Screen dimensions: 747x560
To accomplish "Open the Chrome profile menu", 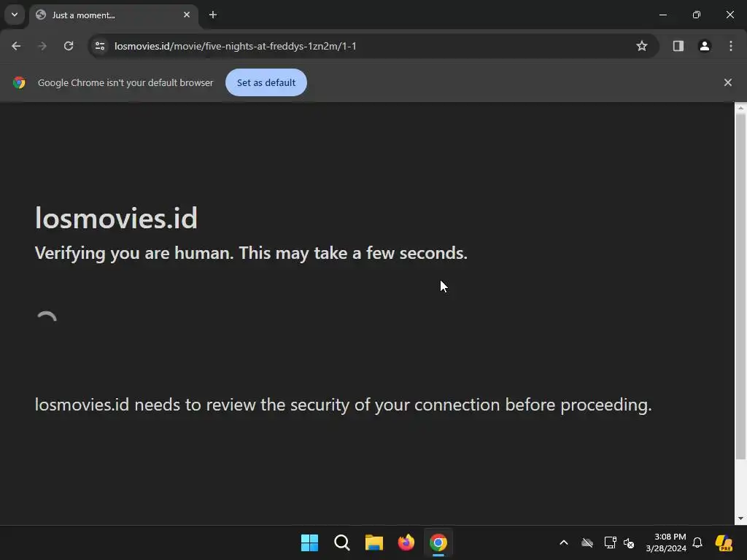I will (x=705, y=46).
